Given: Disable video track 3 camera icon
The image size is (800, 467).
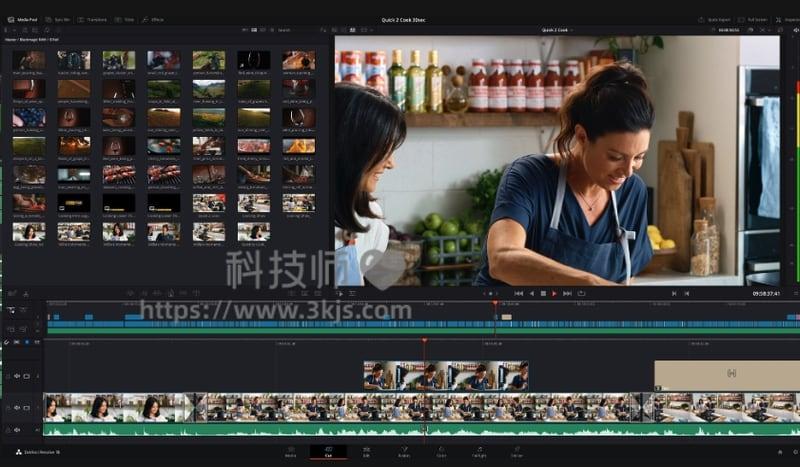Looking at the screenshot, I should click(x=27, y=376).
